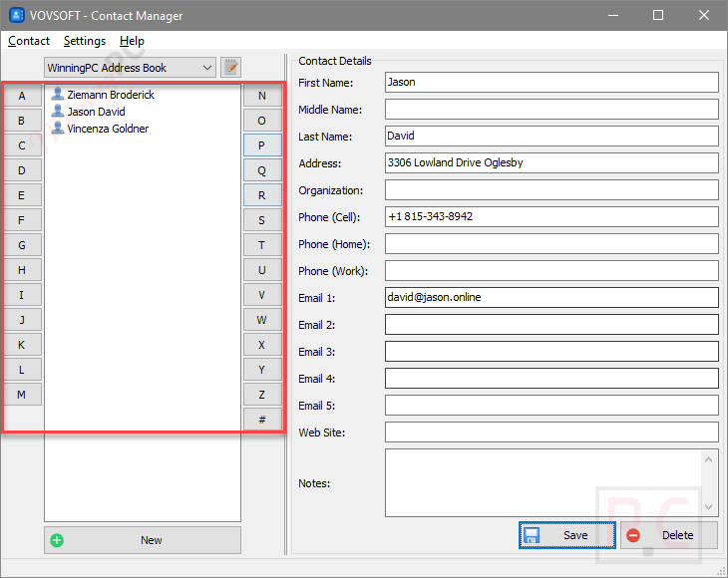Filter contacts by letter P

pos(262,145)
